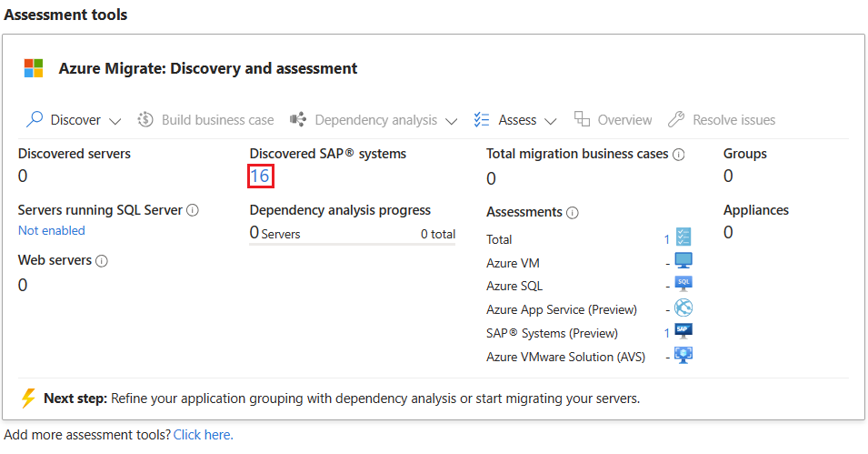Select Build business case in toolbar
The width and height of the screenshot is (868, 454).
pos(205,120)
